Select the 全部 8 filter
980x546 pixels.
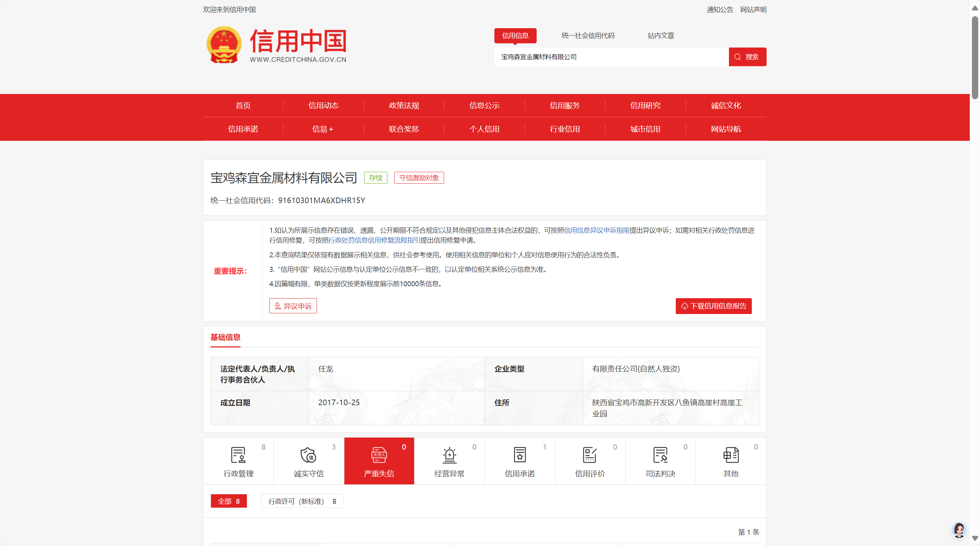(x=229, y=501)
